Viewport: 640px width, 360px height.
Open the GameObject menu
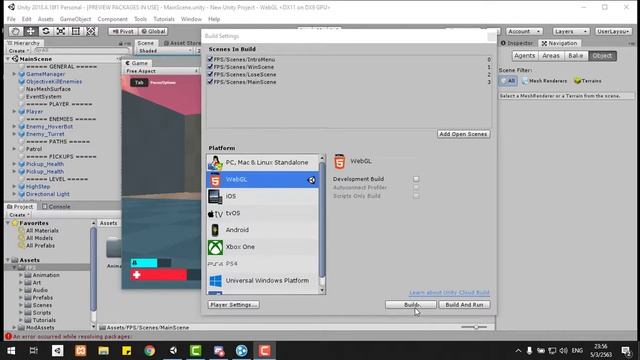point(76,19)
